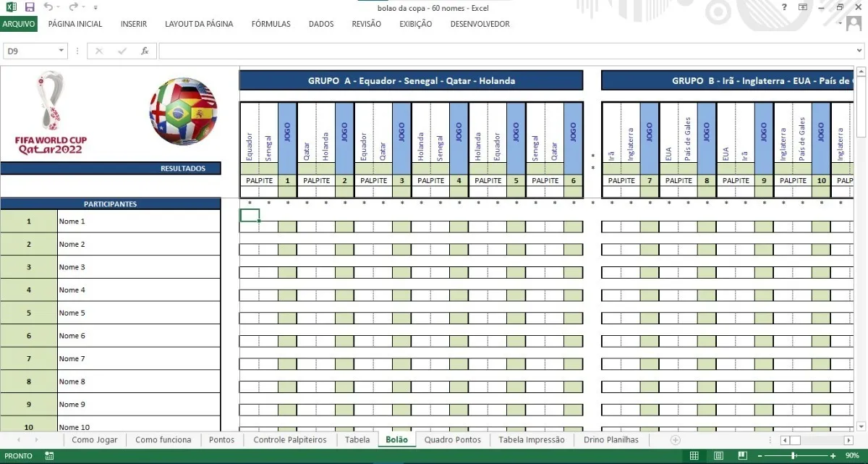Add a new sheet with plus icon
The height and width of the screenshot is (464, 868).
tap(675, 439)
